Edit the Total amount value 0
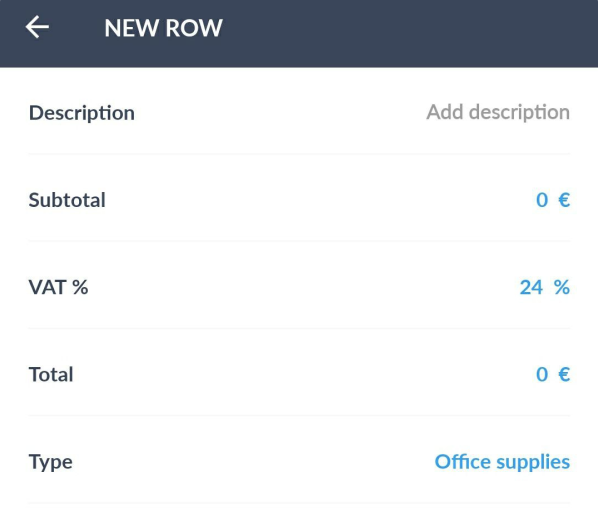This screenshot has width=600, height=526. pos(542,374)
